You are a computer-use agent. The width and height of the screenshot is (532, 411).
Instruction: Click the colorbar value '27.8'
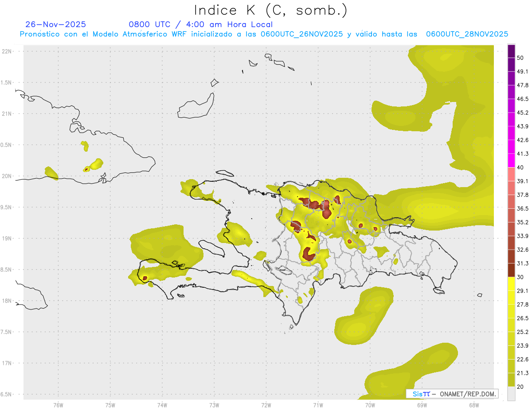[x=522, y=305]
